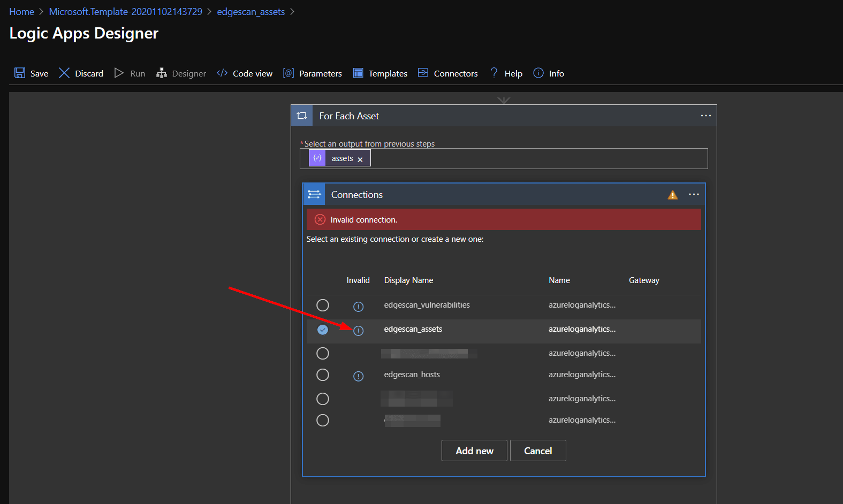Click the Invalid connection error icon
Viewport: 843px width, 504px height.
coord(320,219)
